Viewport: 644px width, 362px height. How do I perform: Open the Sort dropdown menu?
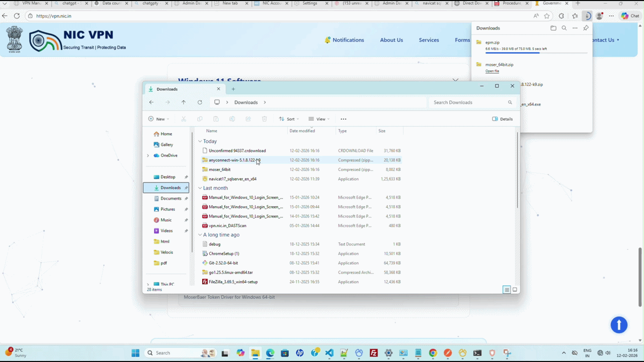(289, 119)
